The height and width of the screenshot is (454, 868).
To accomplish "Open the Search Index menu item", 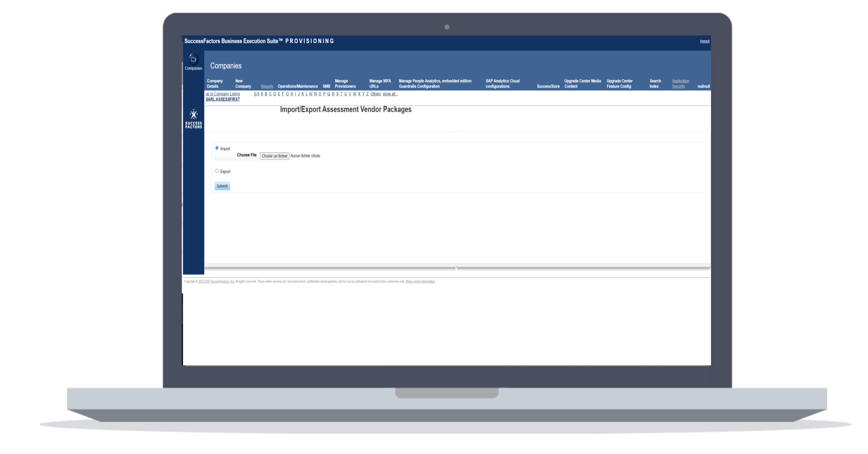I will [x=655, y=84].
